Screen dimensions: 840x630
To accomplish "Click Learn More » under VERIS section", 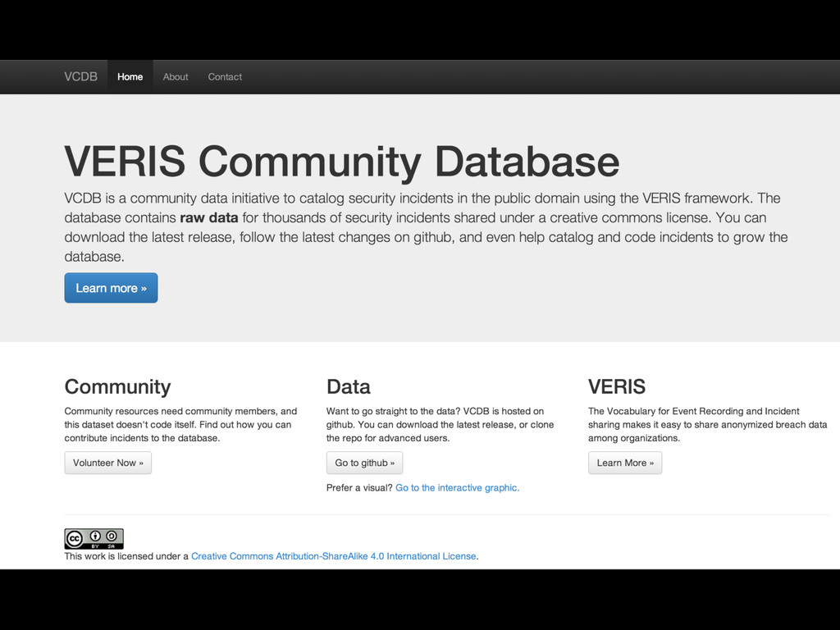I will pos(625,463).
